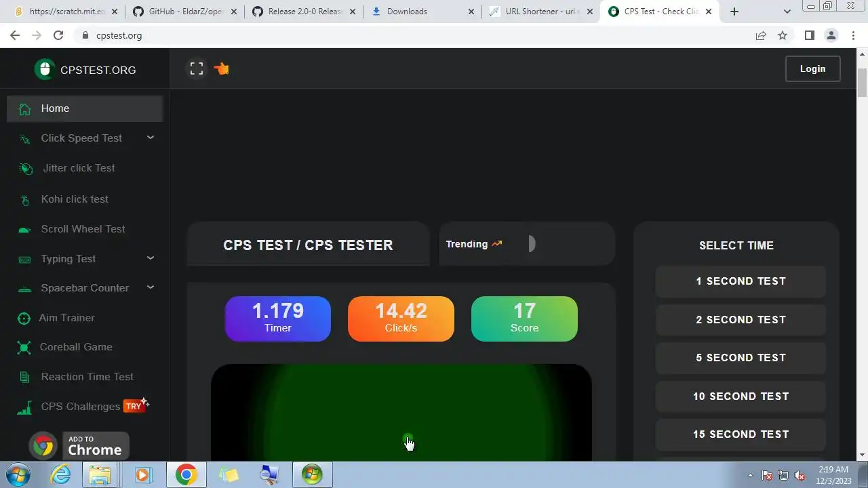Click the Home house icon
This screenshot has width=868, height=488.
pyautogui.click(x=25, y=109)
